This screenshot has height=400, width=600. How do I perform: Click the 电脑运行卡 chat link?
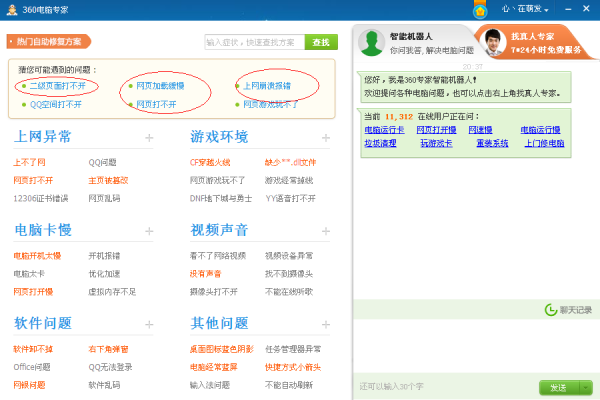(x=384, y=130)
